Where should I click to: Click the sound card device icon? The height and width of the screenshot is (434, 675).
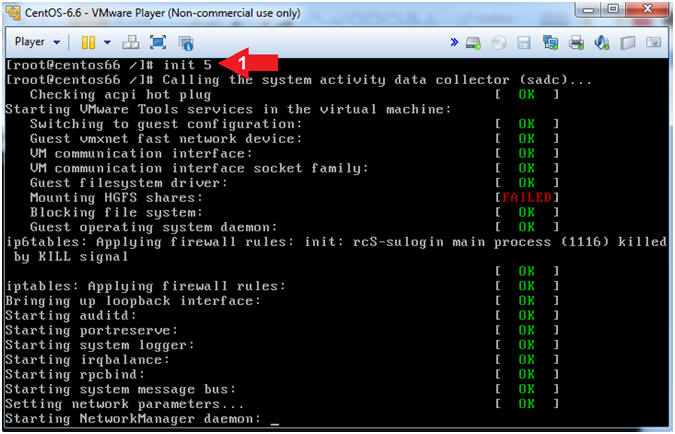(x=602, y=43)
